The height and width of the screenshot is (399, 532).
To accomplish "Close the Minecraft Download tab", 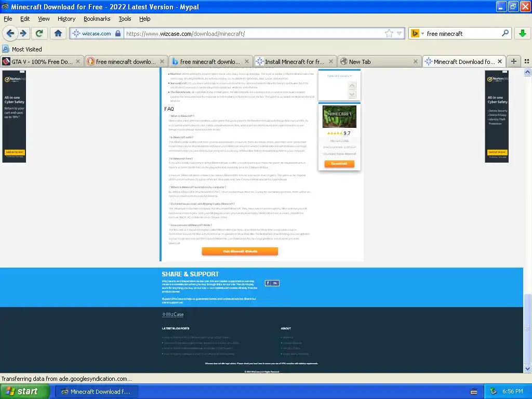I will click(499, 61).
